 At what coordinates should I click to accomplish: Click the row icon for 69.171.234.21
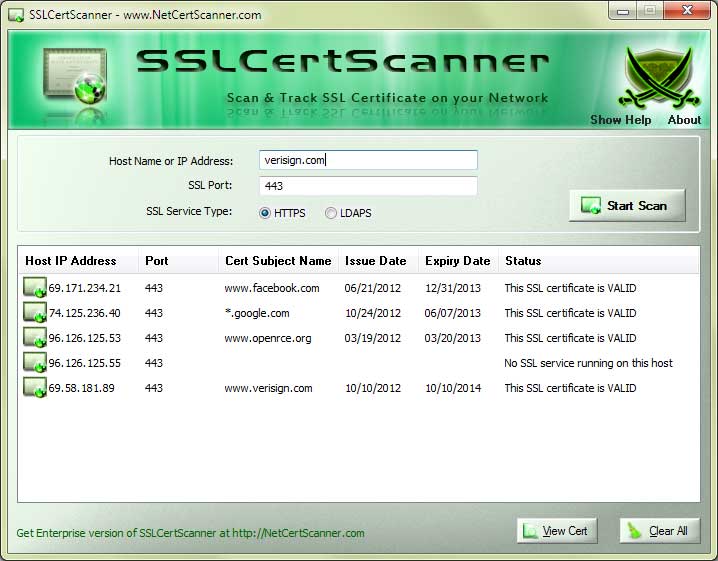(35, 288)
